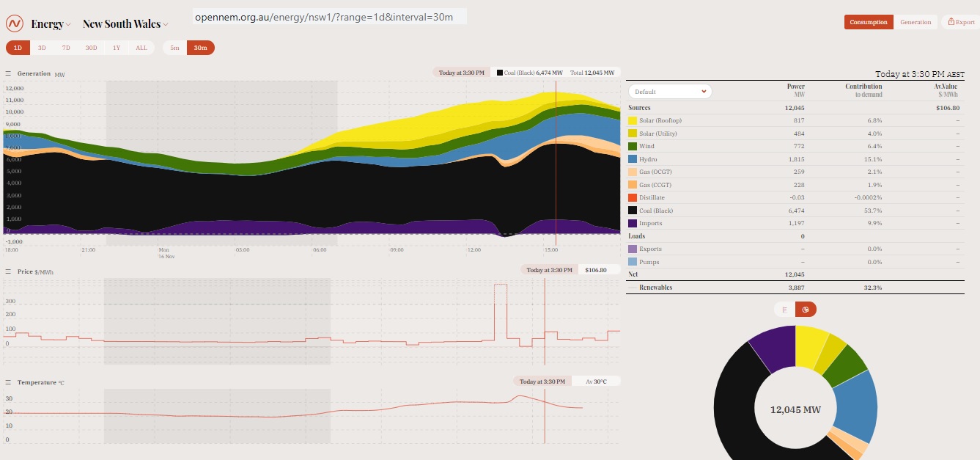Click the 'Today at 3:30 PM AEST' table heading

[920, 74]
